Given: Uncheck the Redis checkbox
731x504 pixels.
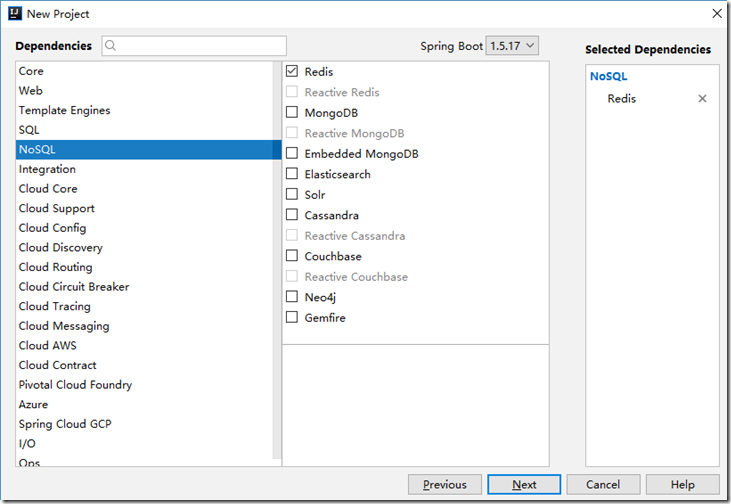Looking at the screenshot, I should [292, 71].
